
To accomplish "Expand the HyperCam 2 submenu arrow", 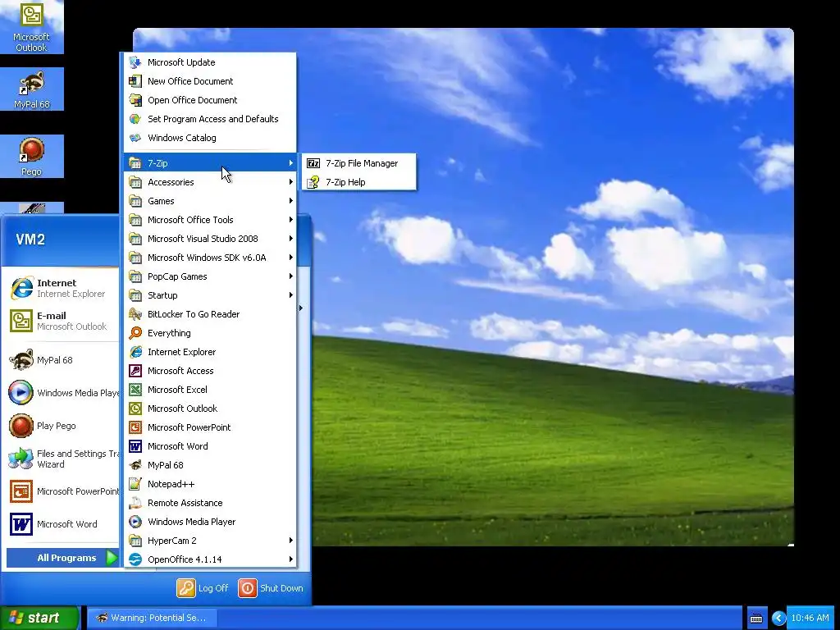I will coord(291,541).
